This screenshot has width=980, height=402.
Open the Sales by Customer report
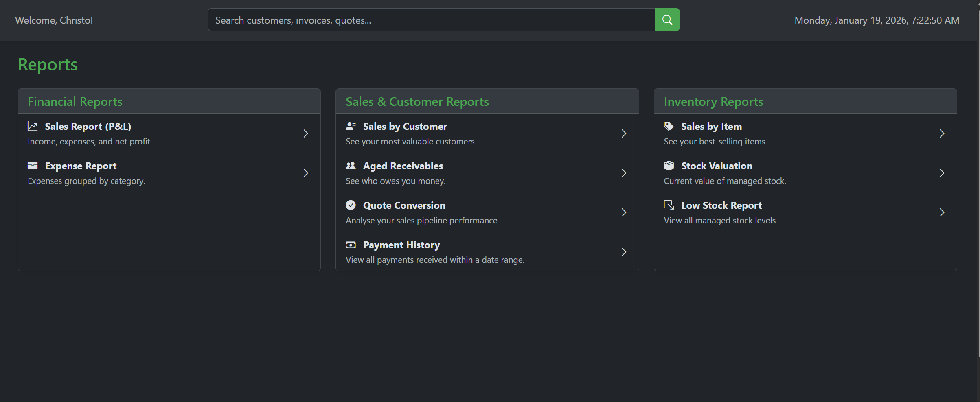click(x=405, y=127)
